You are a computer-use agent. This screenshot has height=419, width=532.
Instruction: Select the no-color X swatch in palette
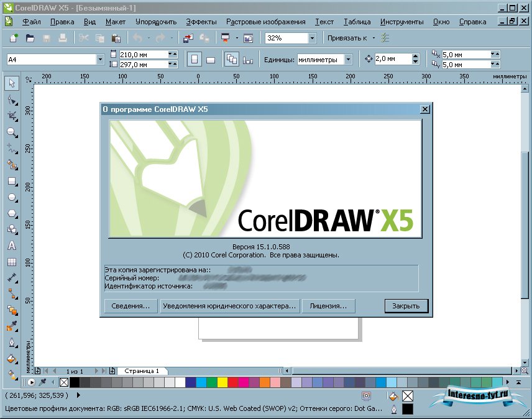click(x=64, y=382)
